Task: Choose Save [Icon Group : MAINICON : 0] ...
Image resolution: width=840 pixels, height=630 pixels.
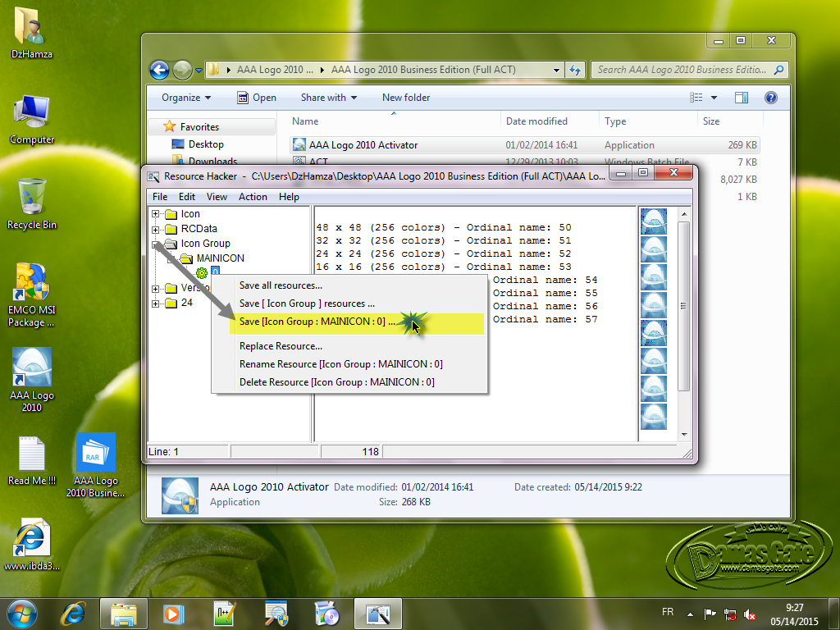Action: 349,322
